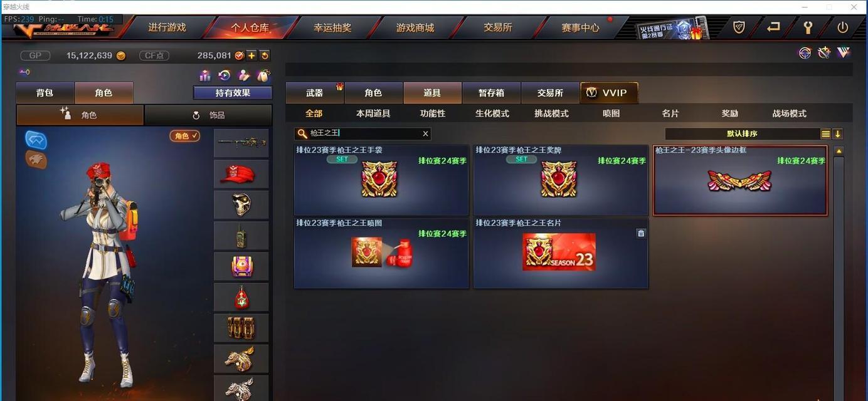
Task: Open settings via the wrench icon
Action: coord(808,28)
